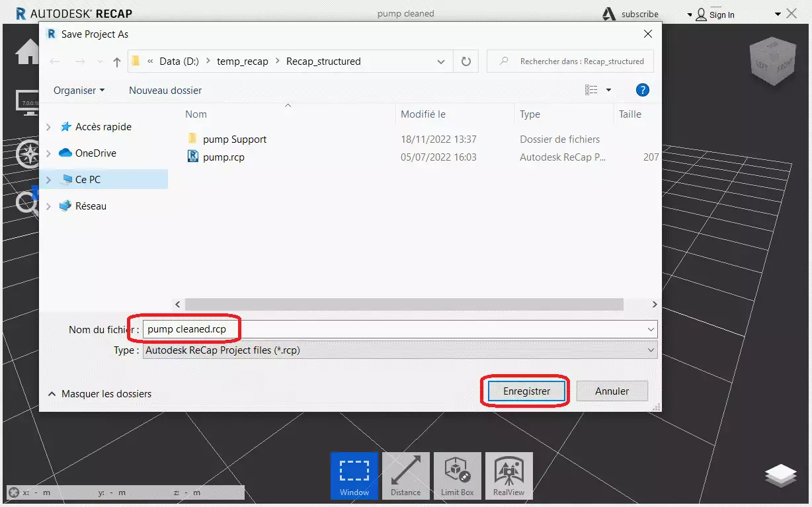The width and height of the screenshot is (812, 507).
Task: Collapse via Masquer les dossiers
Action: click(99, 394)
